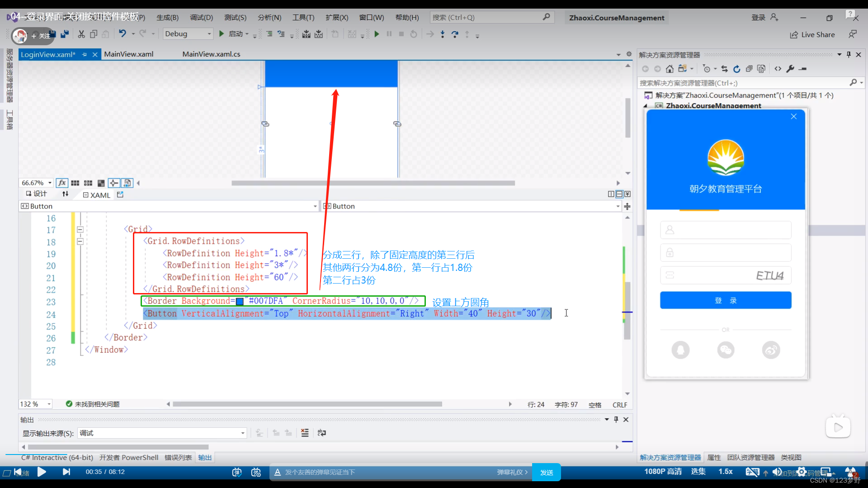Toggle the snap to snaplines button
This screenshot has height=488, width=868.
(114, 183)
